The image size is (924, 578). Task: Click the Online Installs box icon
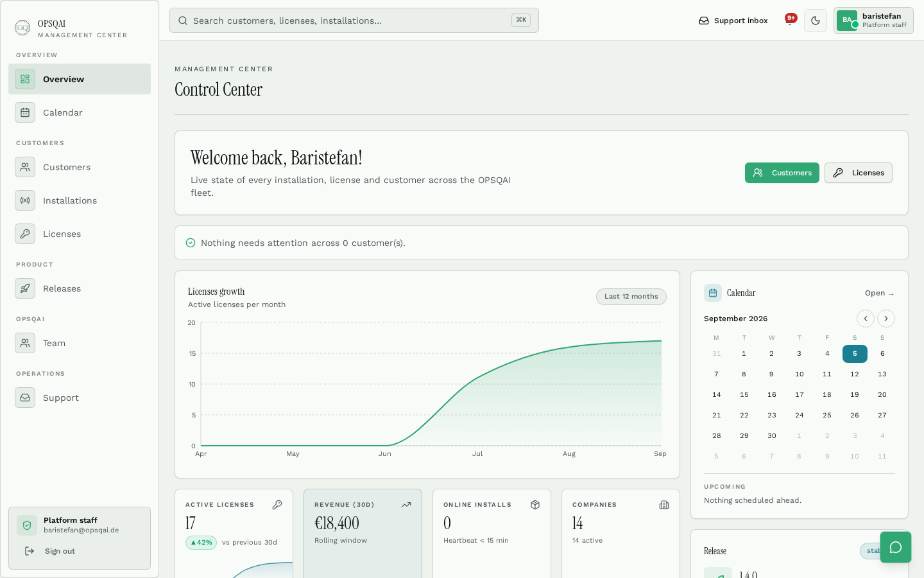pos(535,505)
